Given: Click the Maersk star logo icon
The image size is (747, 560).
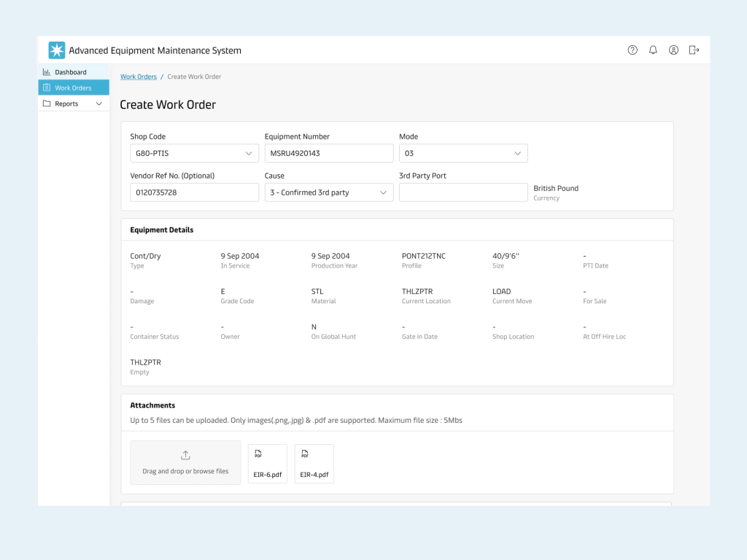Looking at the screenshot, I should point(57,50).
